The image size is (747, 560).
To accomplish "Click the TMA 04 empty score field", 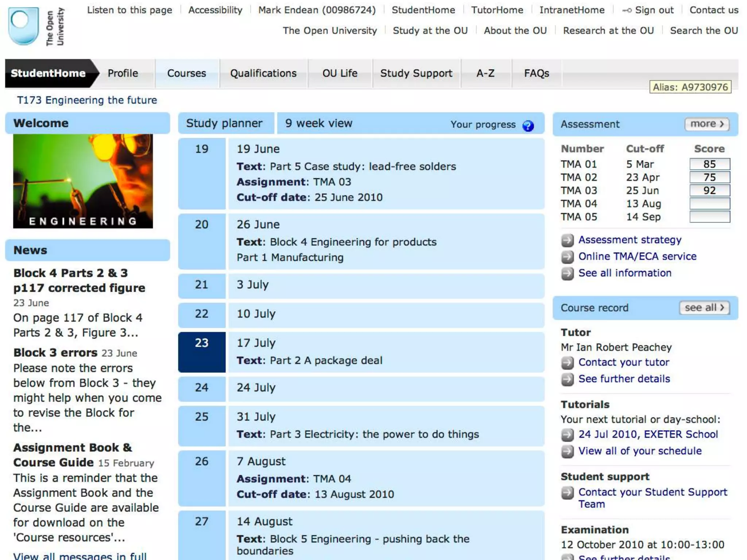I will click(709, 203).
